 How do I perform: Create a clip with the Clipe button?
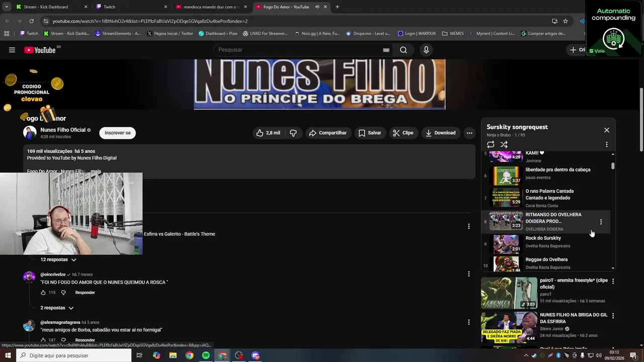coord(403,133)
